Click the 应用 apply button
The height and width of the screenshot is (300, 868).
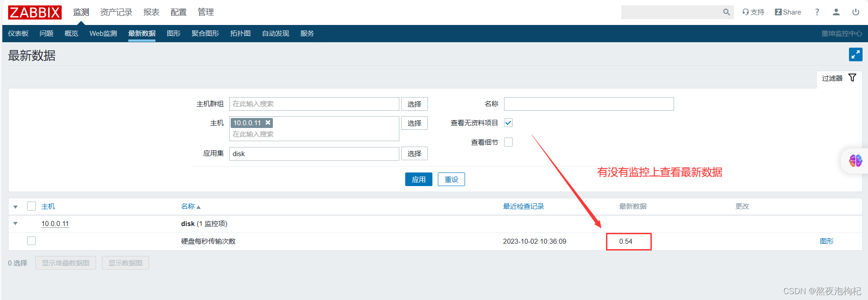(x=419, y=179)
